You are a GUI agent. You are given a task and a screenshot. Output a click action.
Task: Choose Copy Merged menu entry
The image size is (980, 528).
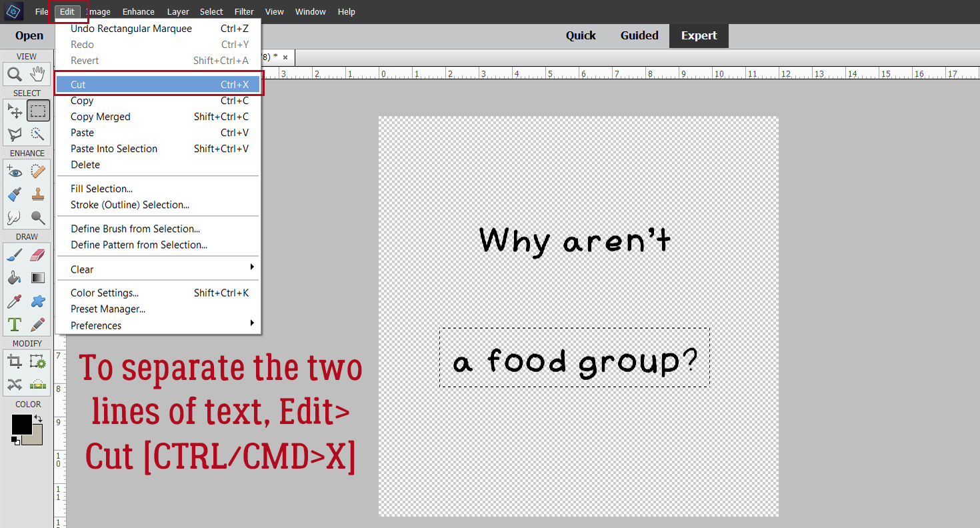158,117
